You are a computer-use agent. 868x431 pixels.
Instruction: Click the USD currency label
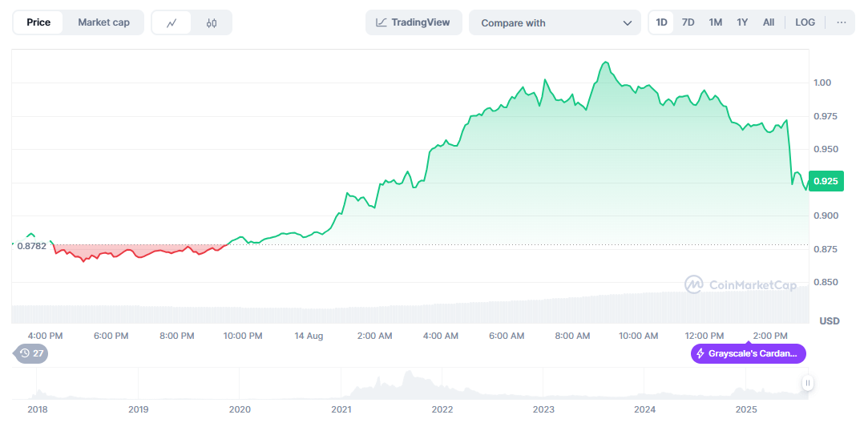(830, 321)
